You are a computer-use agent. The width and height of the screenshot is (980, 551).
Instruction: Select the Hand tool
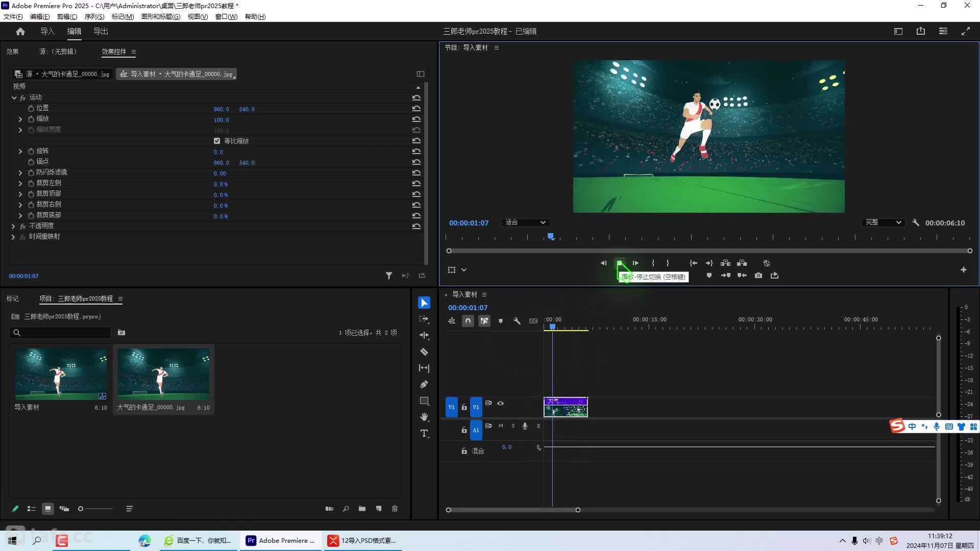click(424, 417)
